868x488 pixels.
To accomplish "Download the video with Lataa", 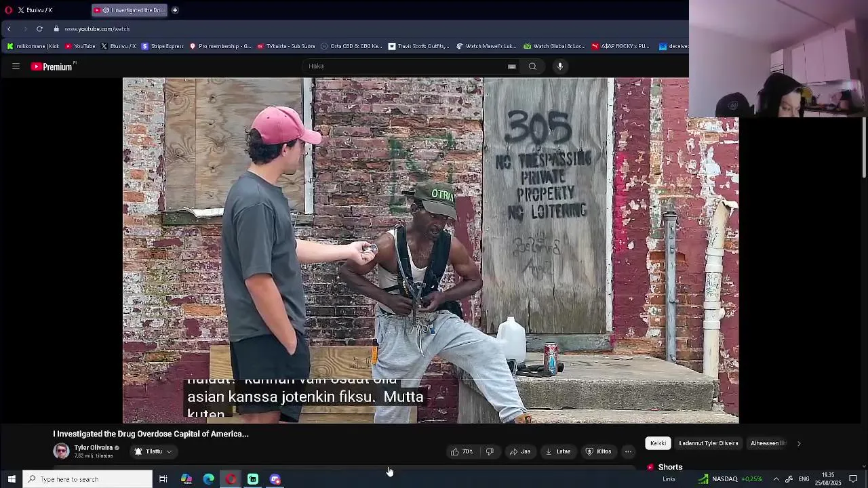I will (558, 451).
